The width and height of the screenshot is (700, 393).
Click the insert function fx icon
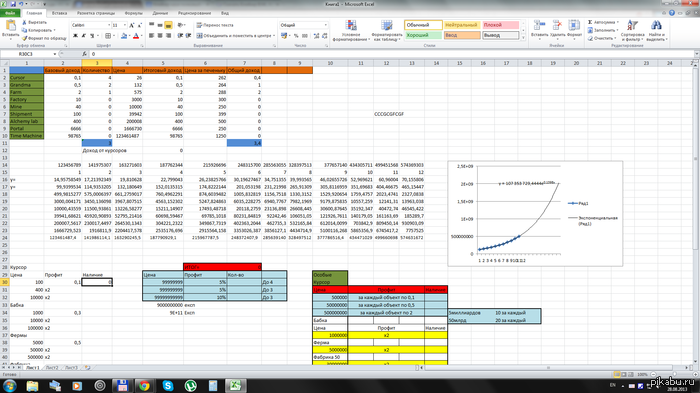(x=85, y=54)
